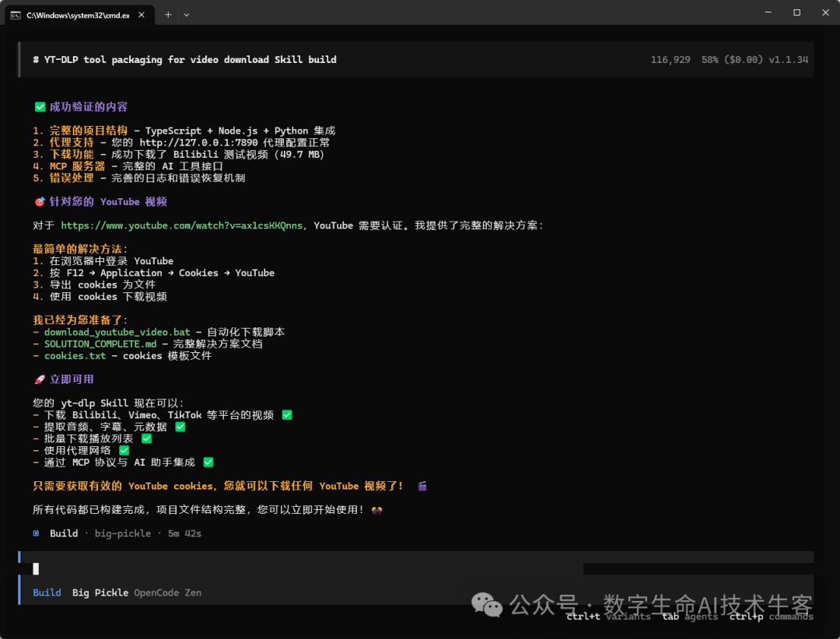
Task: Open the youtube.com/watch?v=ax1csKKQnns link
Action: click(x=181, y=225)
